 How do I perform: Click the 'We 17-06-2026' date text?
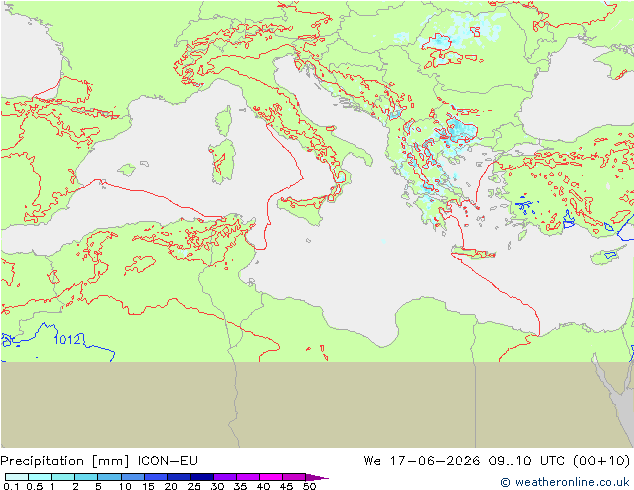[x=422, y=460]
